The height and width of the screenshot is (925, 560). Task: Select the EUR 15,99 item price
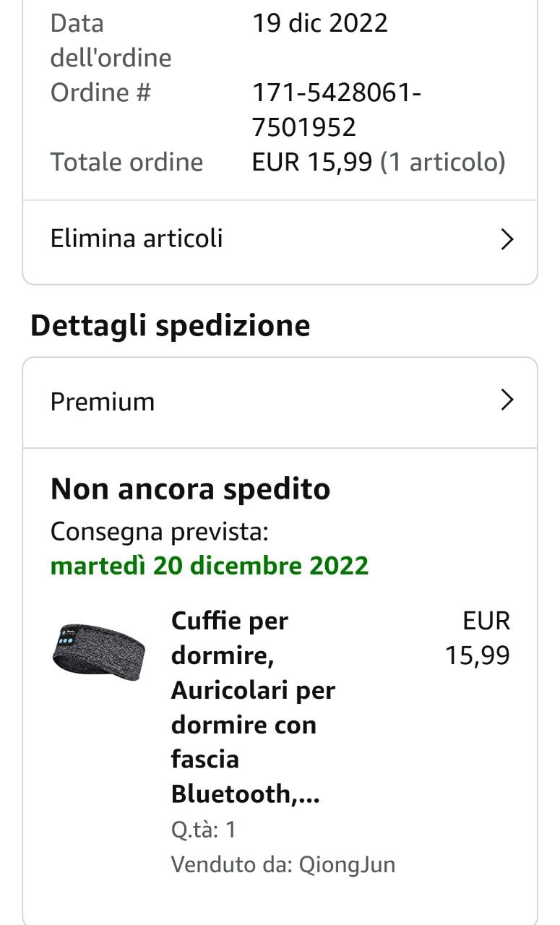478,638
